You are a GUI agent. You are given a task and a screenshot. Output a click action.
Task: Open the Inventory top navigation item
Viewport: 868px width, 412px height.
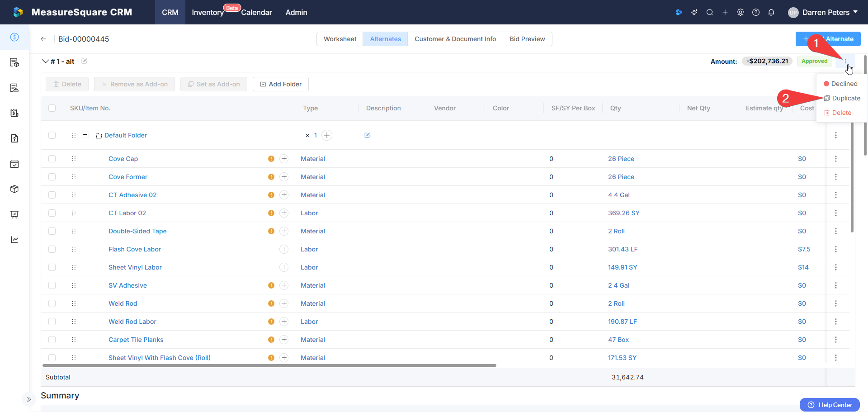click(208, 12)
